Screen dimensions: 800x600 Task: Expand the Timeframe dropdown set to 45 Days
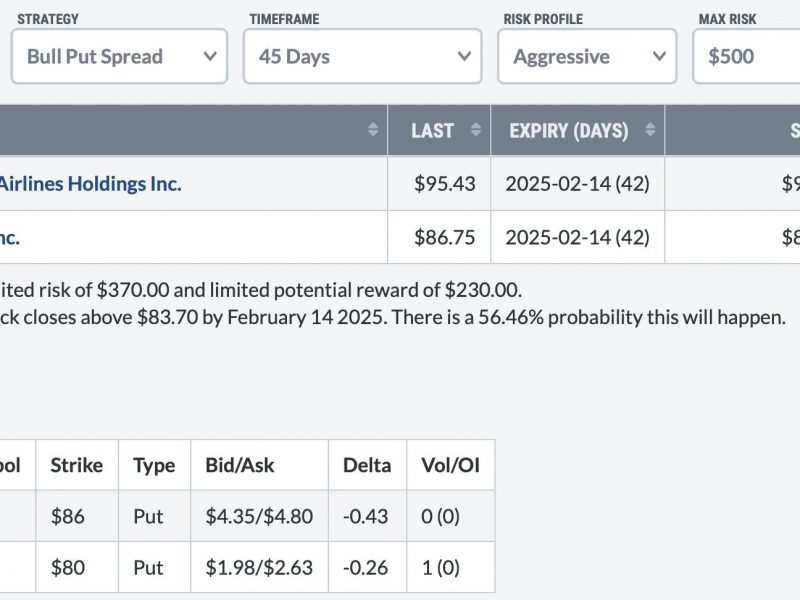coord(362,56)
